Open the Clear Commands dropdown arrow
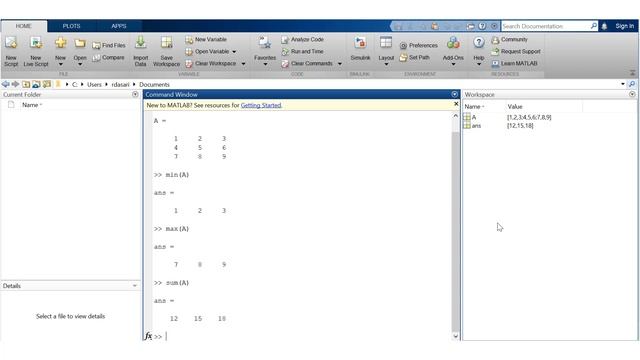 pyautogui.click(x=340, y=64)
